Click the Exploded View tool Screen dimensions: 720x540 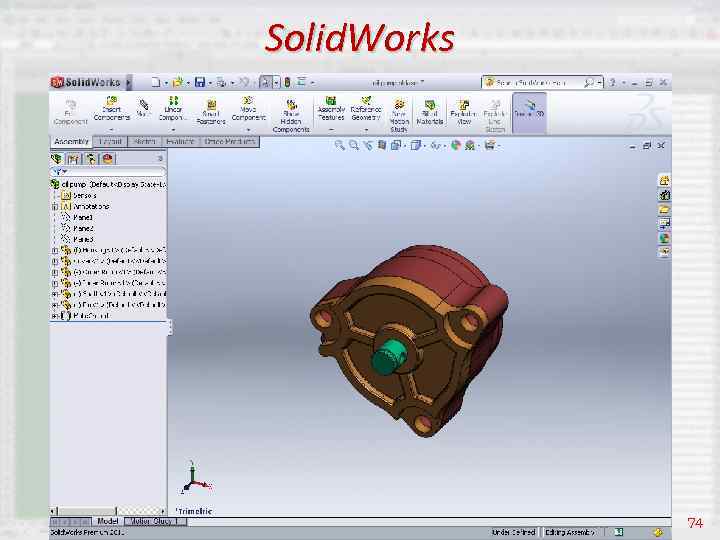(464, 112)
